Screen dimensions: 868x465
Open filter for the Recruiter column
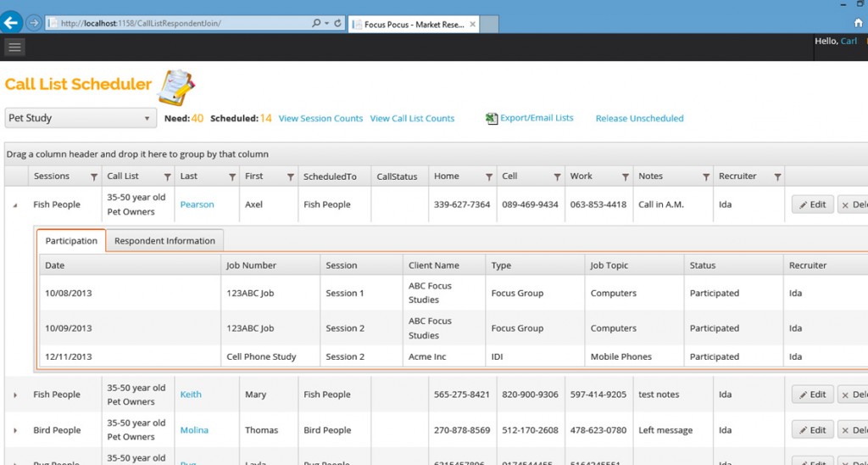(x=776, y=177)
